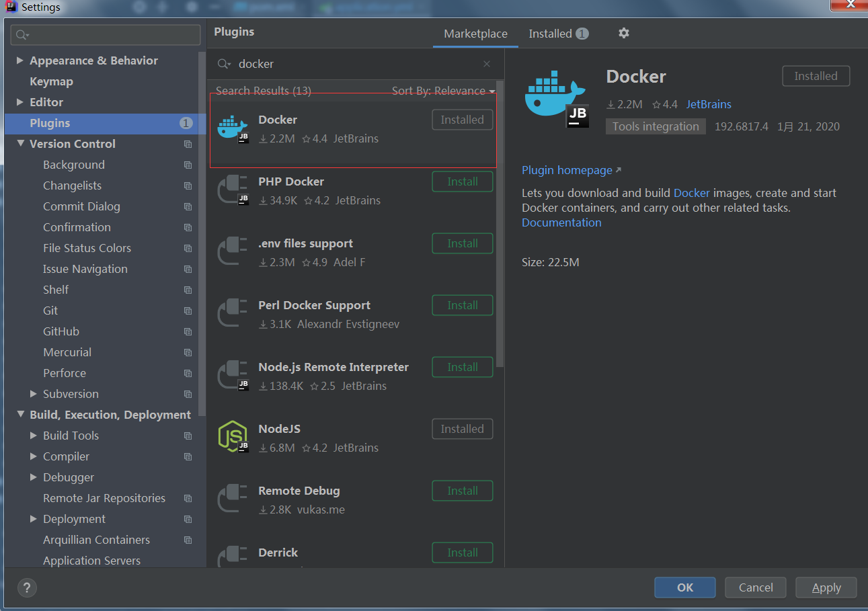Open the Documentation link
The image size is (868, 611).
(x=561, y=222)
